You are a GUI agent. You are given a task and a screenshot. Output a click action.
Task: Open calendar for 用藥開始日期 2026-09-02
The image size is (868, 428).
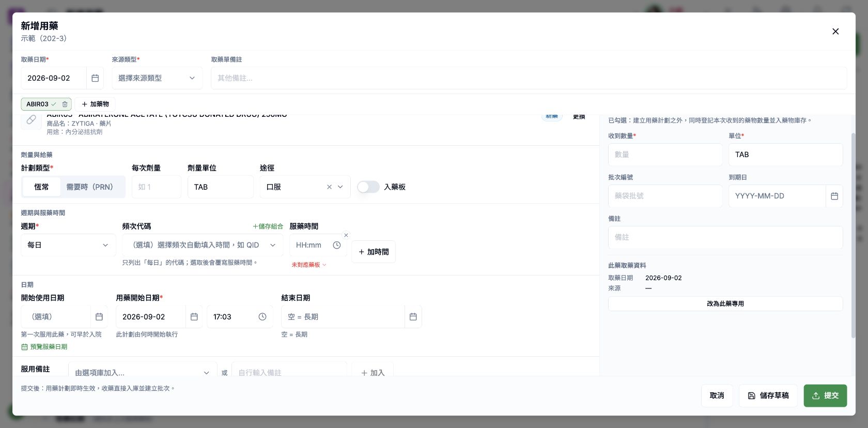[x=194, y=317]
